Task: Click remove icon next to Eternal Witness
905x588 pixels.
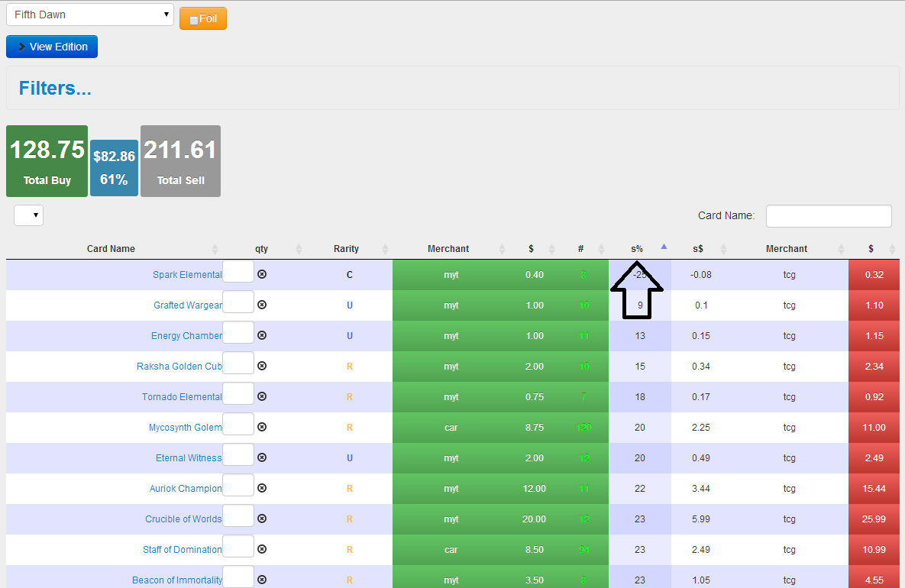Action: [x=262, y=457]
